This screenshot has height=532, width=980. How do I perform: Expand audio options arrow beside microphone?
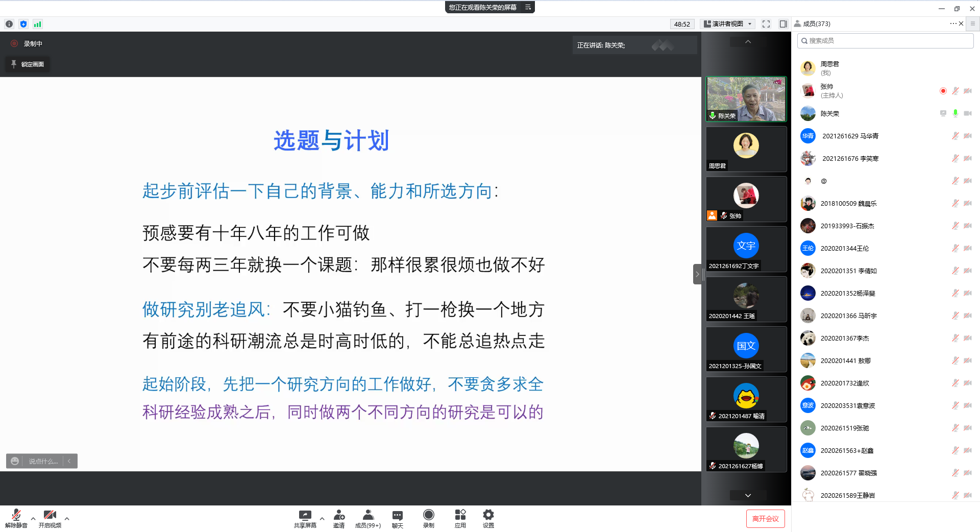click(x=33, y=519)
